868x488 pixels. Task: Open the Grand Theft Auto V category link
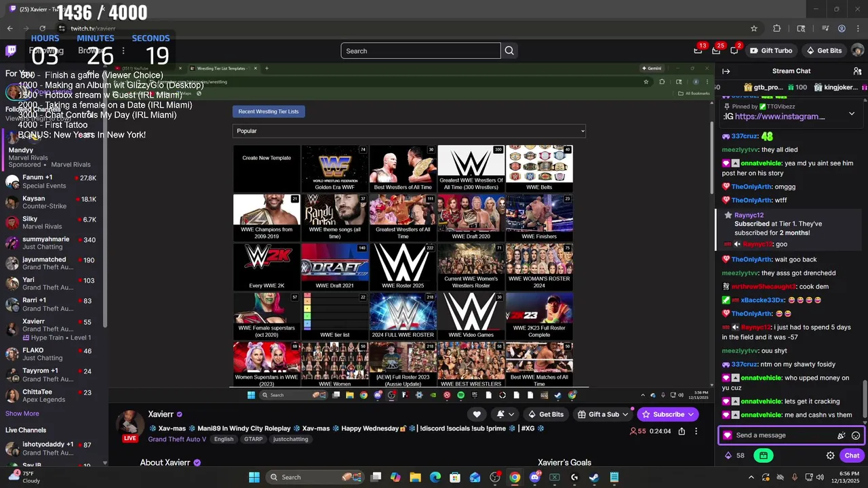tap(177, 439)
